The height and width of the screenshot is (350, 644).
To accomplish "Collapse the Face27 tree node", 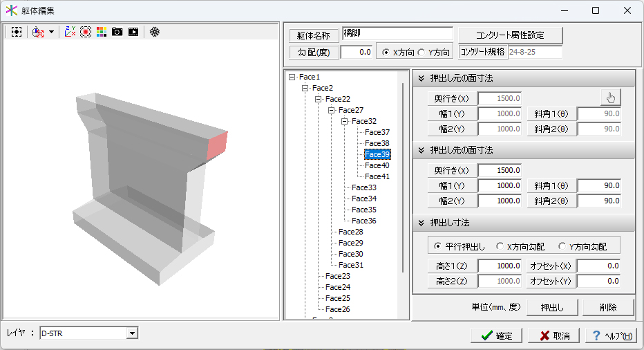I will click(x=332, y=110).
